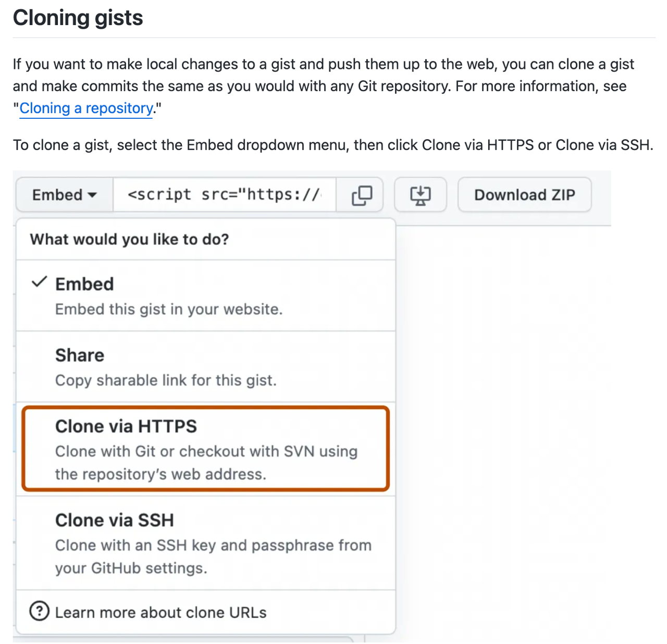The width and height of the screenshot is (667, 644).
Task: Select the clipboard copy icon in toolbar
Action: click(362, 195)
